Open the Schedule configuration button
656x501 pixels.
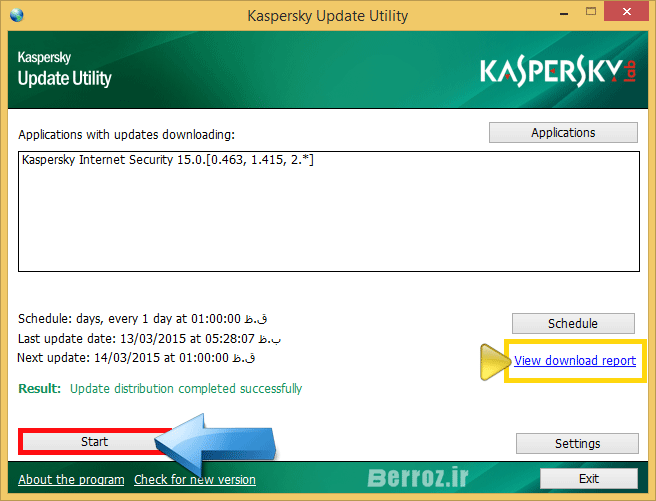pos(573,323)
